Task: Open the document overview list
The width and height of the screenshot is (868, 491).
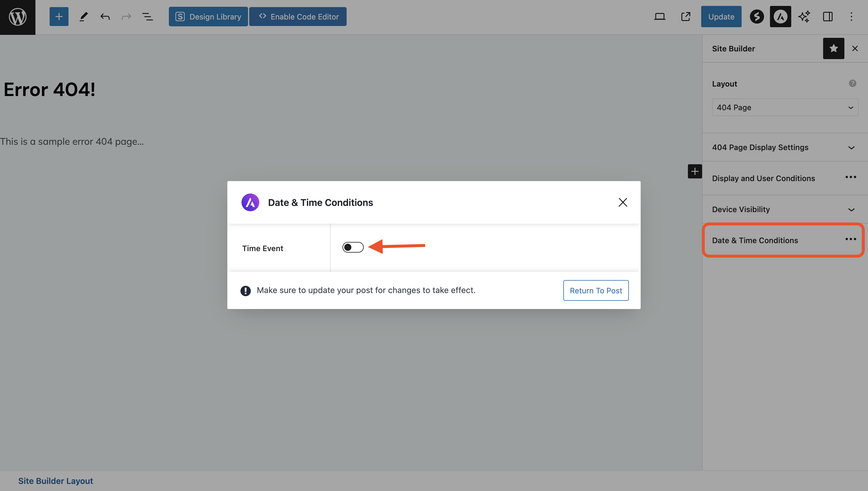Action: coord(148,17)
